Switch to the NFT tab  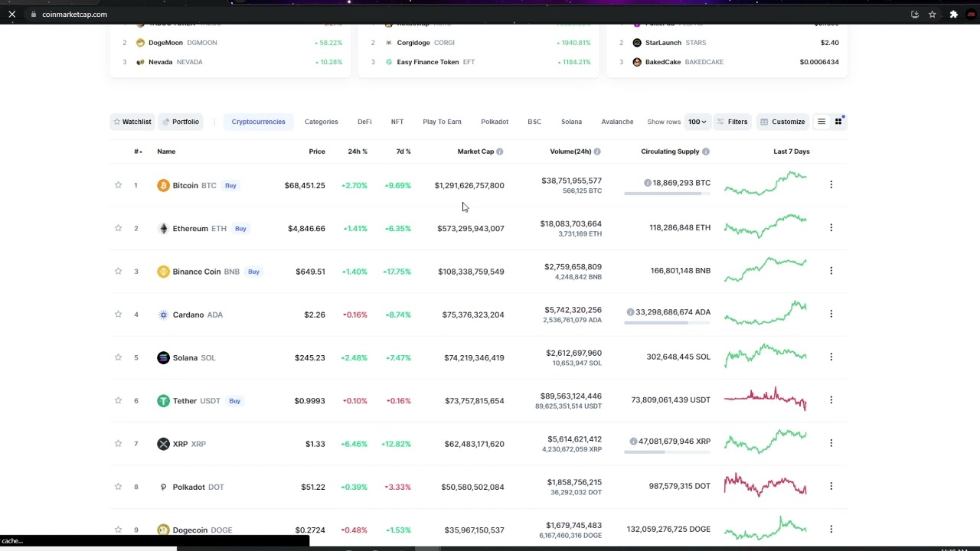click(397, 122)
